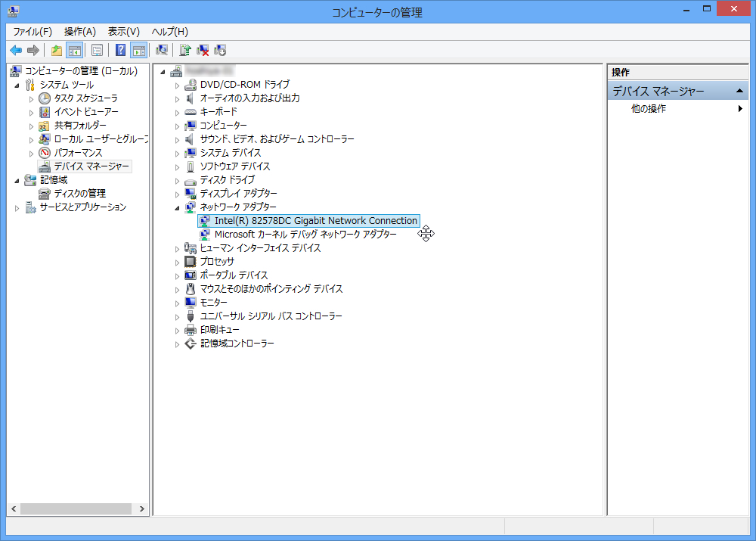Image resolution: width=756 pixels, height=541 pixels.
Task: Collapse the ネットワーク アダプター node
Action: (177, 208)
